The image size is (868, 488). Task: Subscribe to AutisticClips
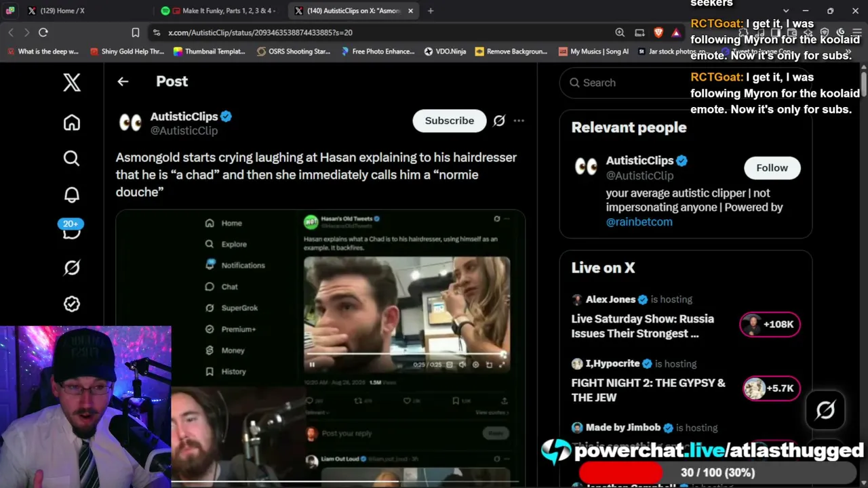point(450,121)
